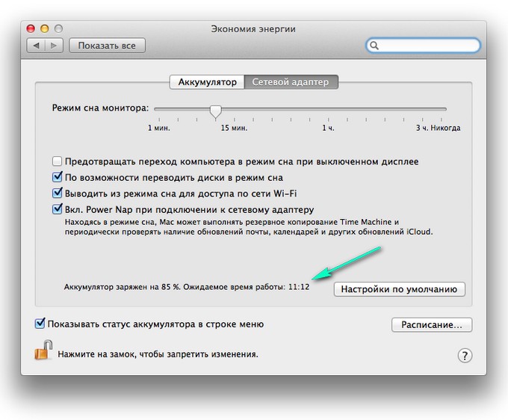Open the "Расписание…" schedule button
508x420 pixels.
[432, 325]
